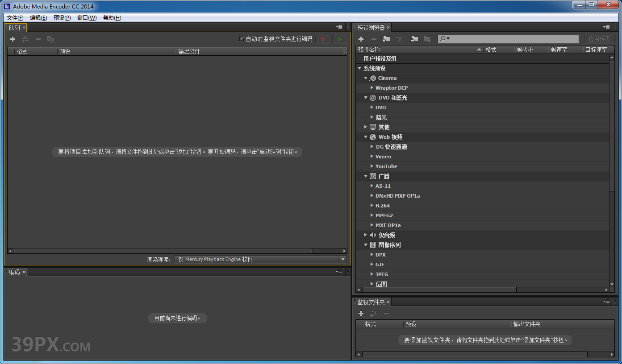Duplicate the selected queue item
622x364 pixels.
coord(50,39)
